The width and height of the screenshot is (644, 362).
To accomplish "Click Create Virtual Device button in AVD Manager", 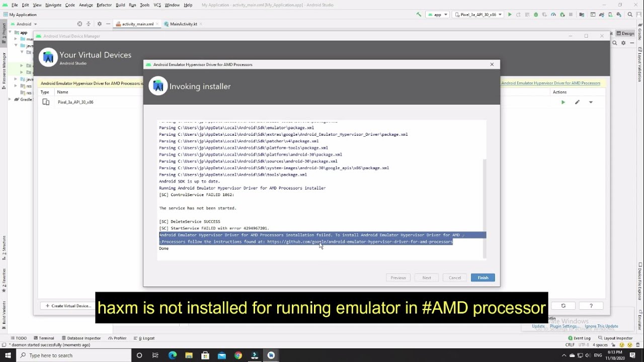I will tap(68, 306).
